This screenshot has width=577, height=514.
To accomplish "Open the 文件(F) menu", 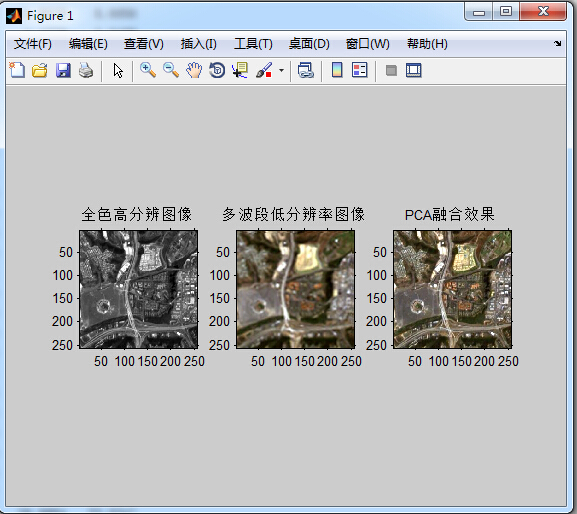I will click(33, 44).
